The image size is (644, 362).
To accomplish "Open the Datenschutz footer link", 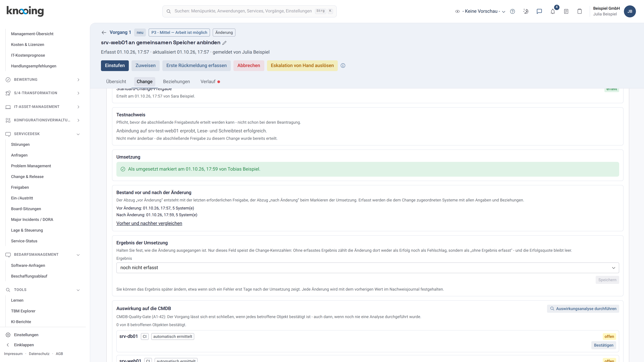I will pyautogui.click(x=39, y=354).
